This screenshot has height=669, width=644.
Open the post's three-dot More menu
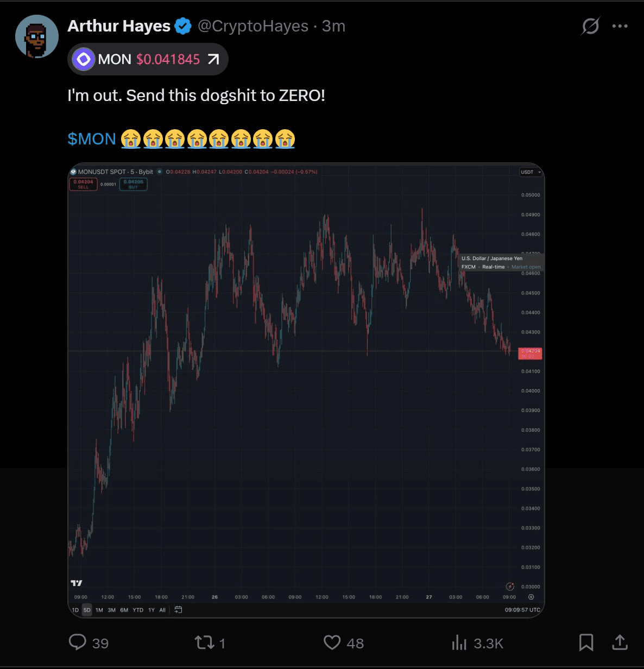(620, 26)
